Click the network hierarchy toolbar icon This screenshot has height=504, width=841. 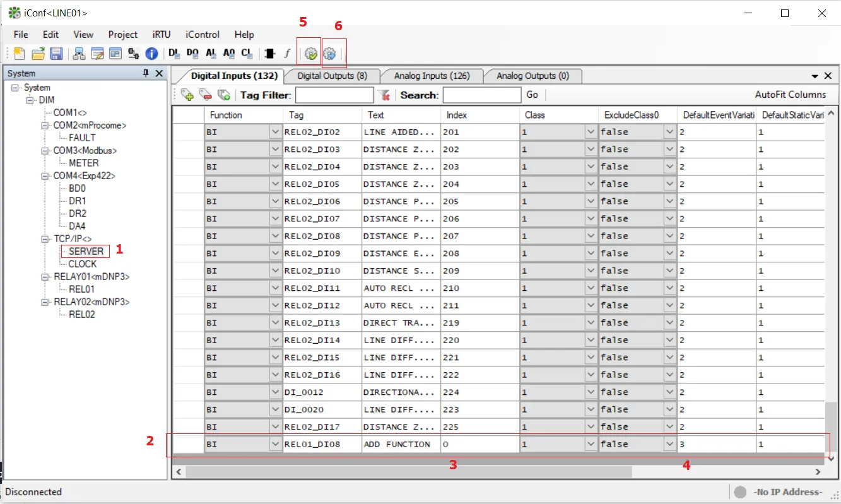tap(79, 54)
